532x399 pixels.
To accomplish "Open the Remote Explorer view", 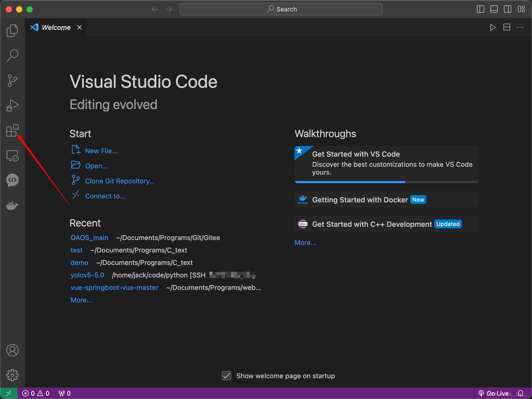I will pyautogui.click(x=12, y=156).
